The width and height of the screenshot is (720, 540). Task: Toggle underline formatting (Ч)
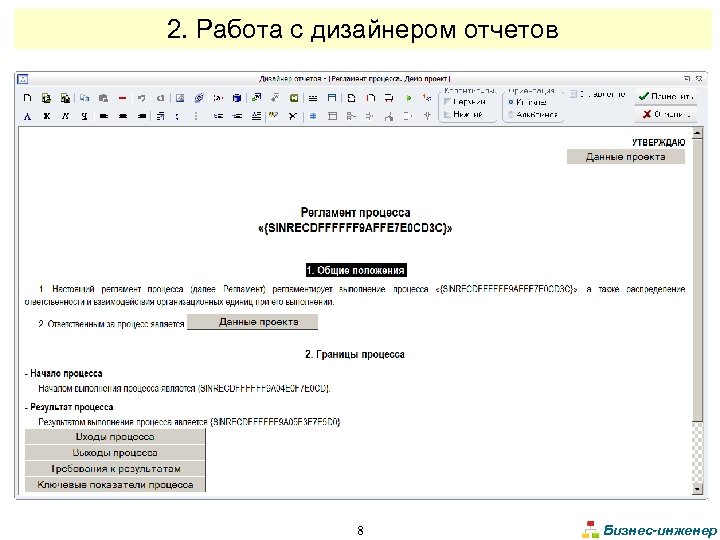84,116
